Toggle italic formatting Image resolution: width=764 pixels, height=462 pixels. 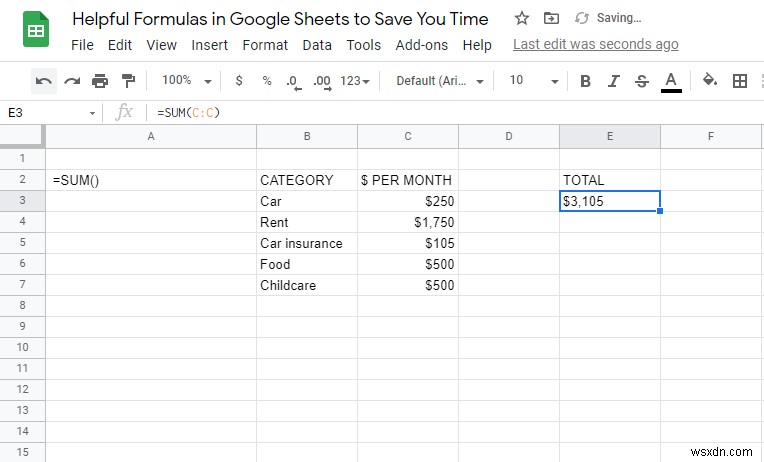[614, 81]
